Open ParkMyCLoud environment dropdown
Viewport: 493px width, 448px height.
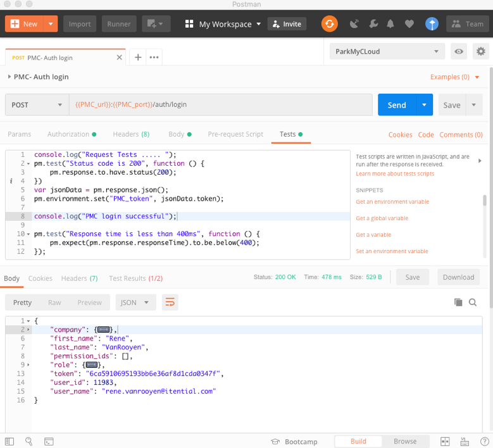point(387,51)
